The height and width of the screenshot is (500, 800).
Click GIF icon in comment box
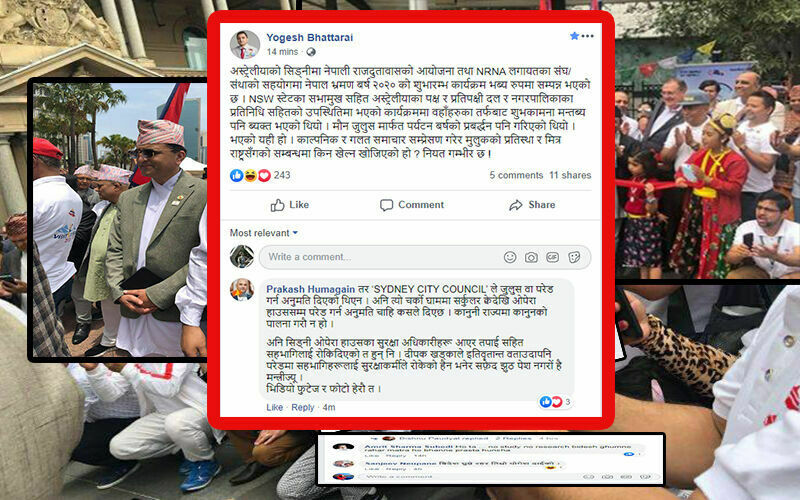click(x=553, y=257)
